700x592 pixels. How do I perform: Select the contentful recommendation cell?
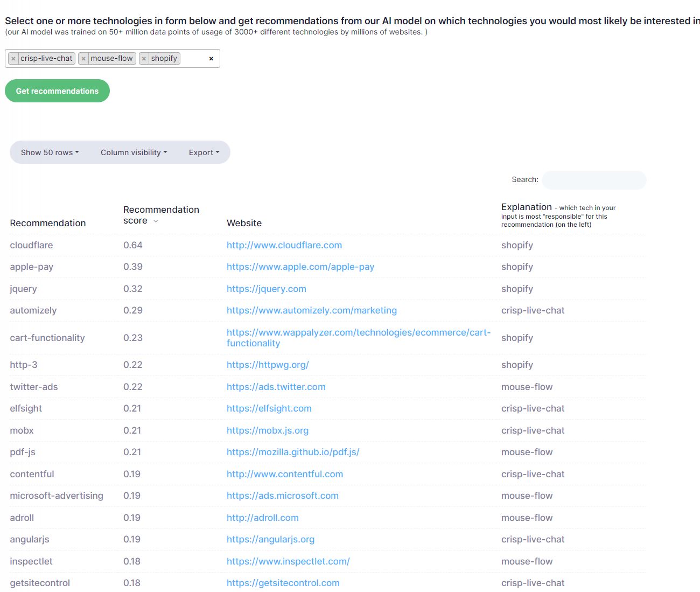(x=32, y=474)
